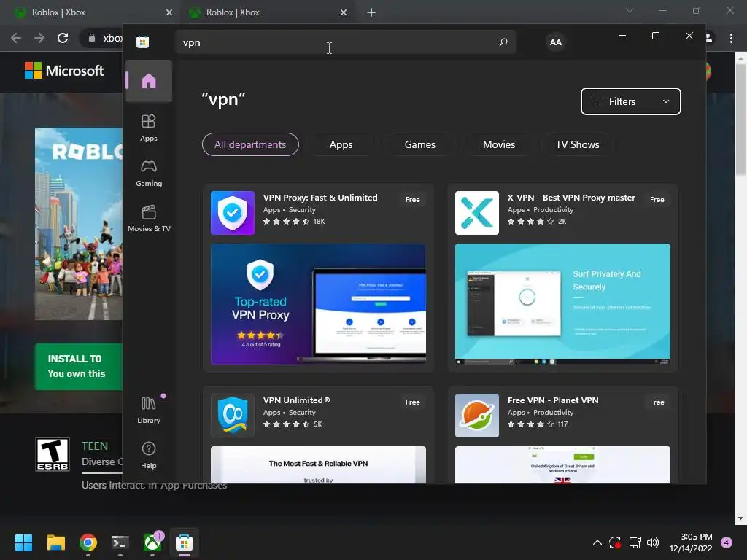Viewport: 747px width, 560px height.
Task: Click the sync update icon in system tray
Action: 615,542
